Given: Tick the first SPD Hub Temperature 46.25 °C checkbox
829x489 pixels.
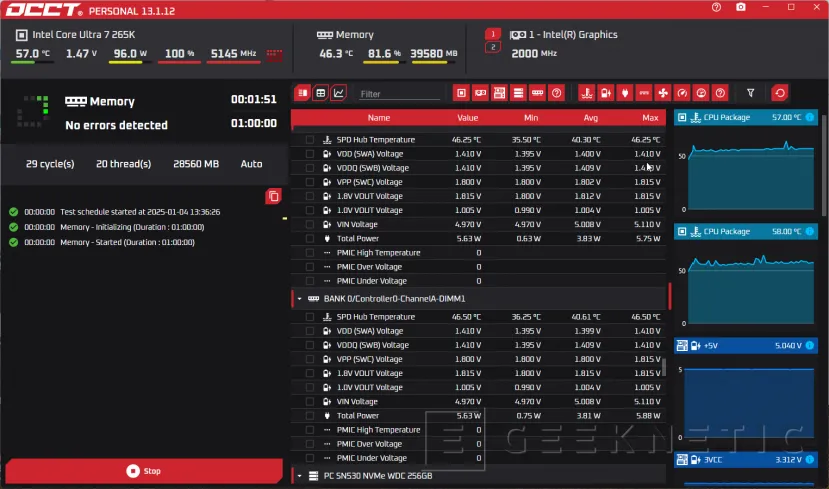Looking at the screenshot, I should 310,140.
